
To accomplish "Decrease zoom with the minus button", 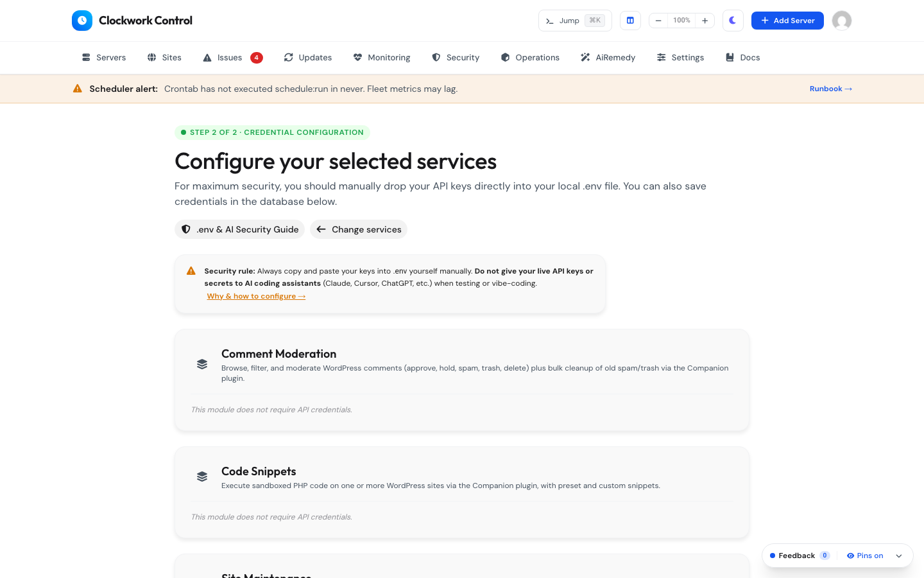I will (x=658, y=21).
